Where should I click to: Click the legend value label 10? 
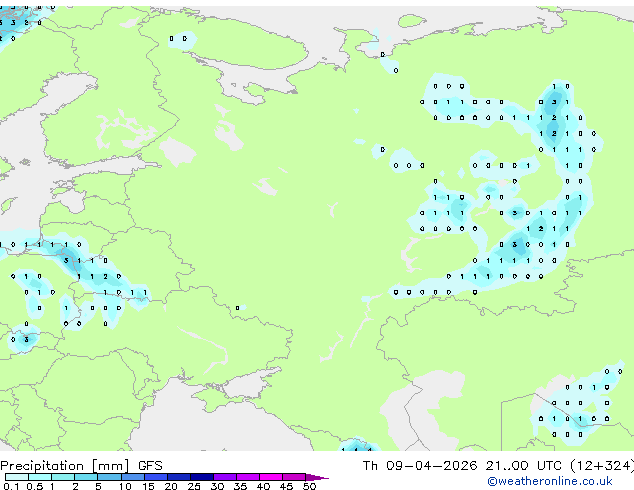coord(125,486)
